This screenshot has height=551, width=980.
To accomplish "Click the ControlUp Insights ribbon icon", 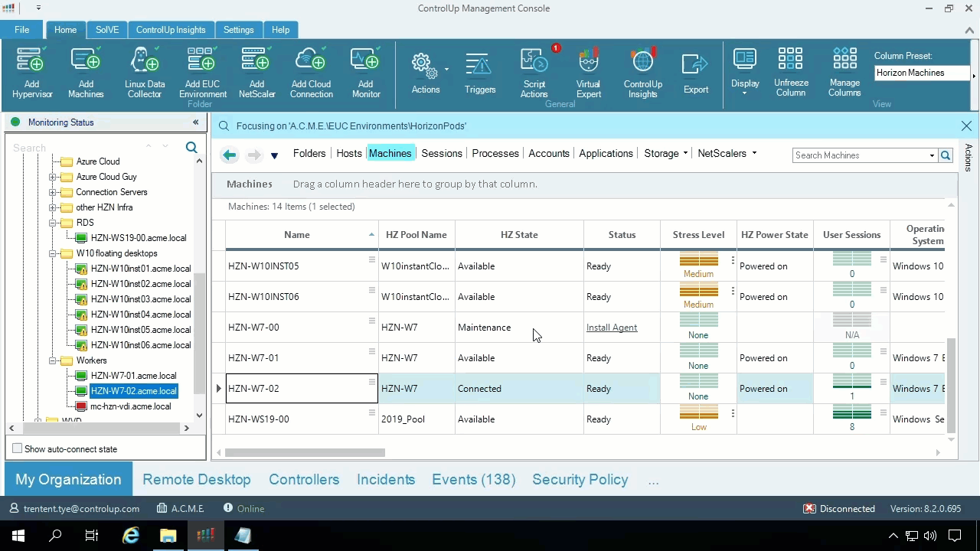I will coord(643,73).
